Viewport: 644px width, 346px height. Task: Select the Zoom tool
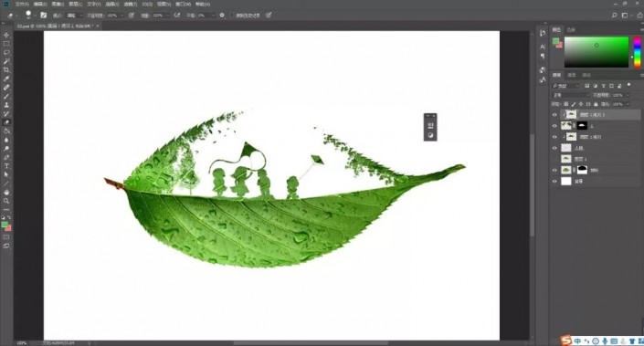[x=6, y=201]
